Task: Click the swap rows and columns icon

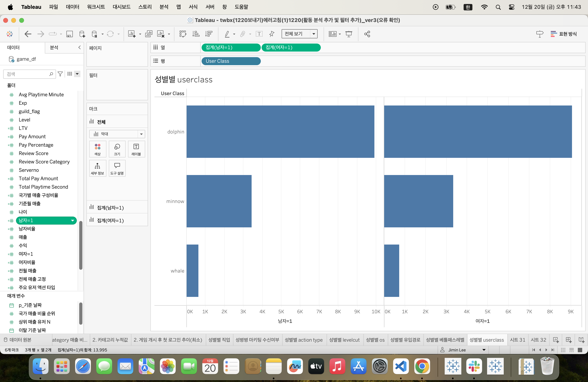Action: coord(183,34)
